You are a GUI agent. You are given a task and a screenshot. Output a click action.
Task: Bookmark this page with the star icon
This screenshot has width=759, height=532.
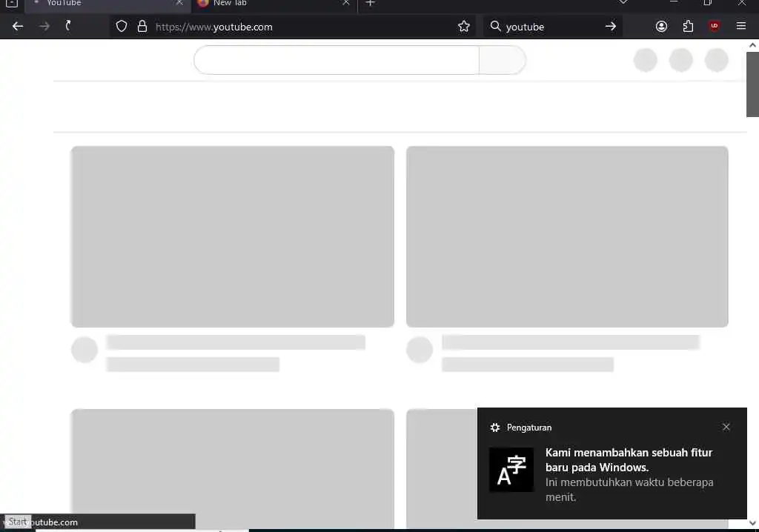[464, 26]
